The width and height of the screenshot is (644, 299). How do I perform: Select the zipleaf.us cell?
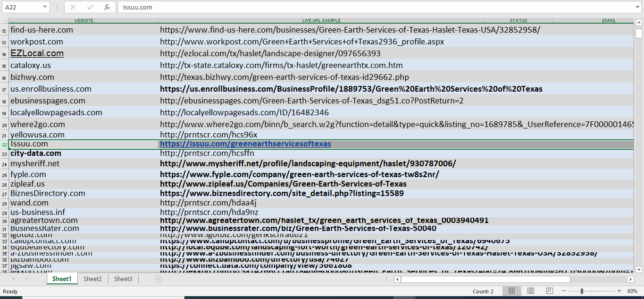click(x=84, y=184)
